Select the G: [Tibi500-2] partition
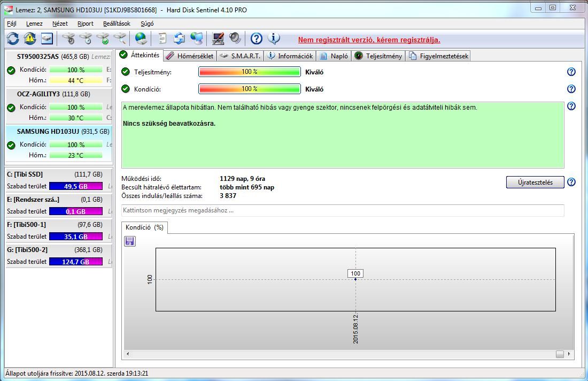588x381 pixels. pyautogui.click(x=59, y=256)
